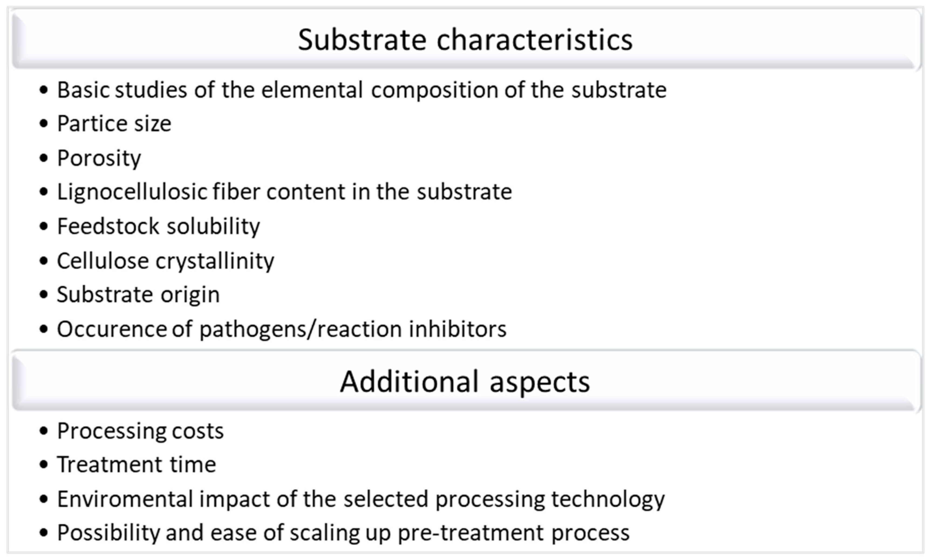Click the bullet beside Processing costs
The width and height of the screenshot is (928, 560).
coord(44,431)
